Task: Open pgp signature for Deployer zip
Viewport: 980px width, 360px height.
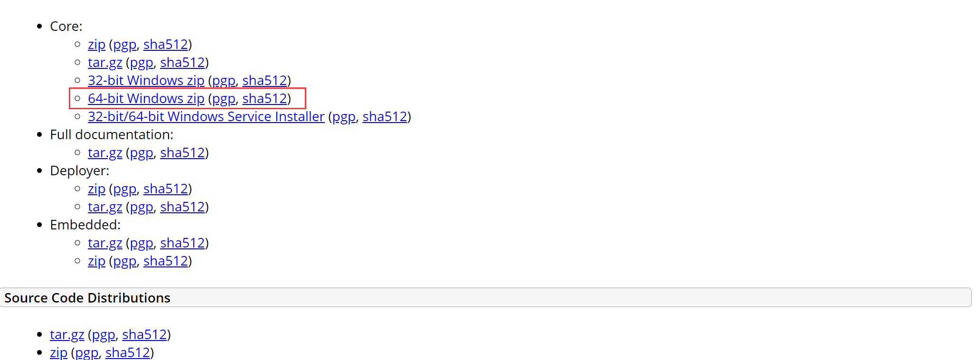Action: [124, 189]
